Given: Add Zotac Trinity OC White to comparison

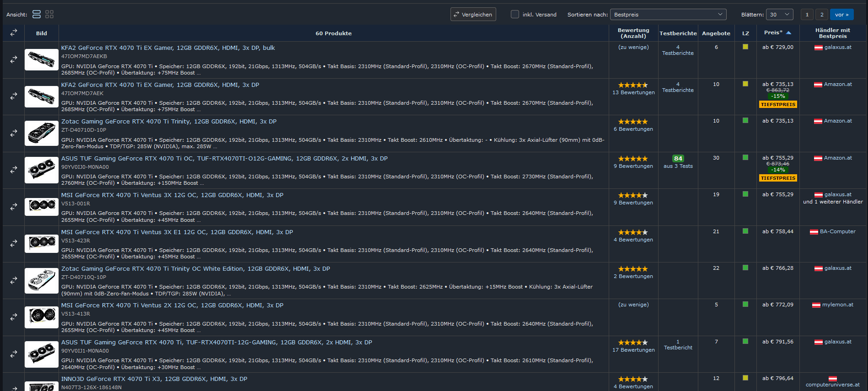Looking at the screenshot, I should (14, 280).
